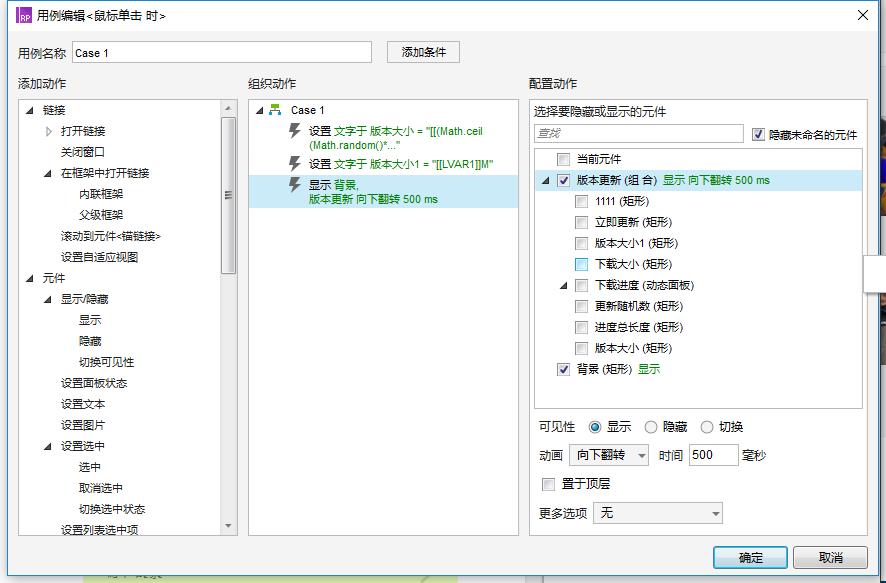886x583 pixels.
Task: Check the 更新随机数 (矩形) checkbox
Action: (x=581, y=306)
